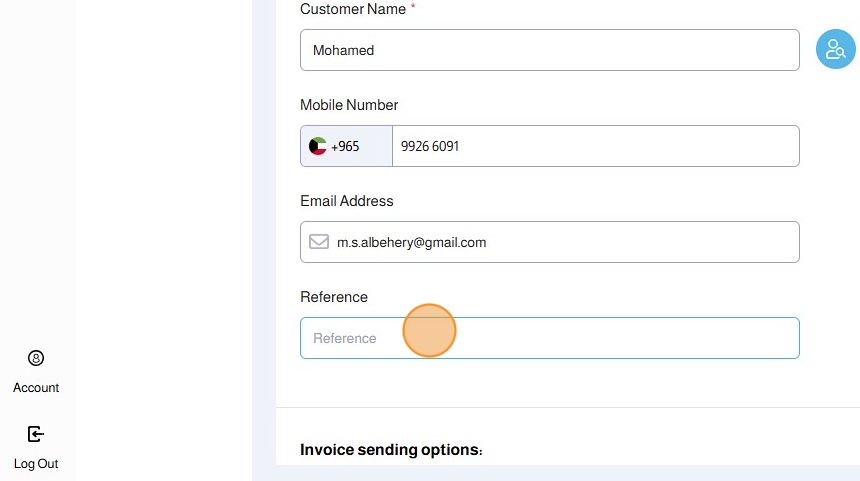Screen dimensions: 860x481
Task: Click the Customer Name field label
Action: coord(353,9)
